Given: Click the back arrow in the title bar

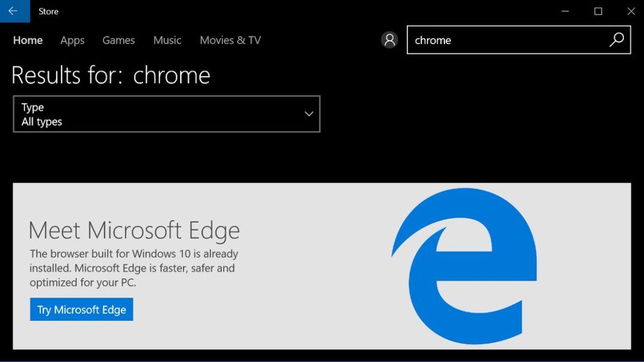Looking at the screenshot, I should [x=13, y=11].
